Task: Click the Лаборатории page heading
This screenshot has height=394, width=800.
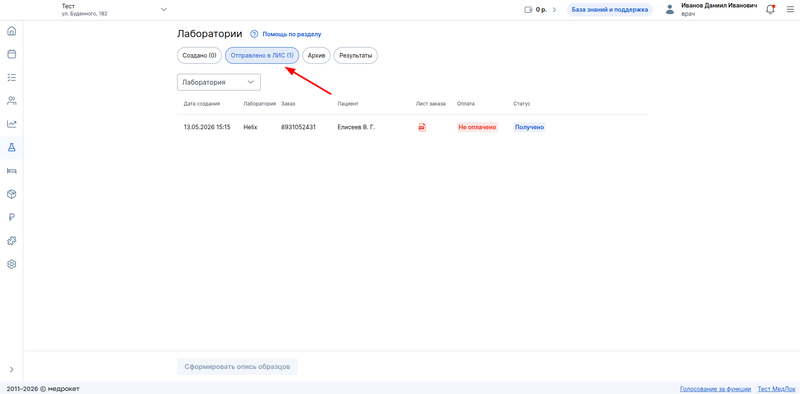Action: (x=210, y=34)
